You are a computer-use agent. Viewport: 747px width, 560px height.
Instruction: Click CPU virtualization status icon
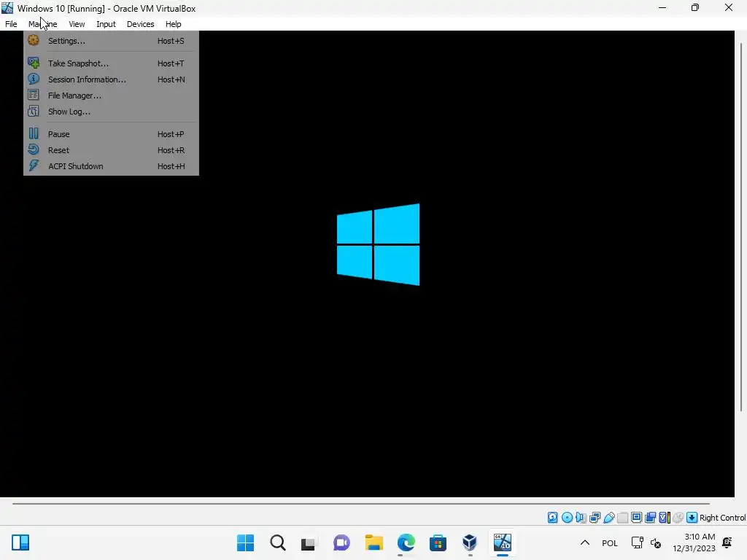665,518
